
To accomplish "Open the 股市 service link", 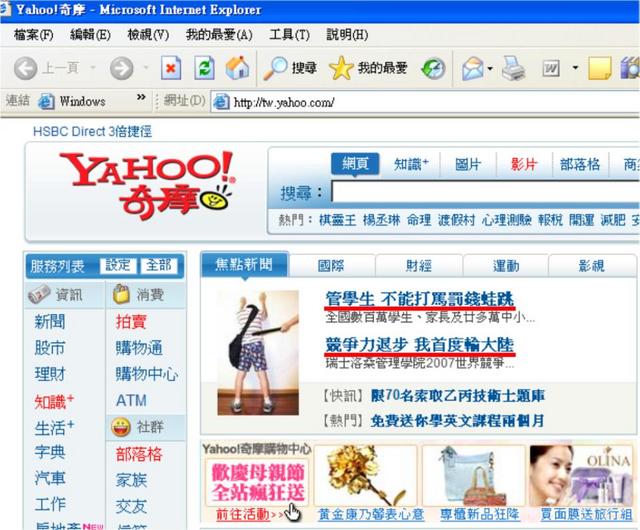I will pyautogui.click(x=50, y=348).
